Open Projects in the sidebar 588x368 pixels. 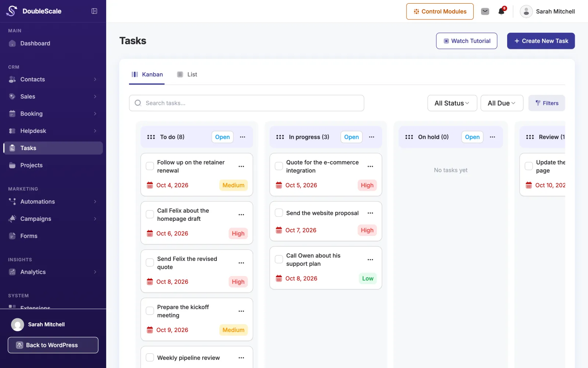tap(53, 165)
